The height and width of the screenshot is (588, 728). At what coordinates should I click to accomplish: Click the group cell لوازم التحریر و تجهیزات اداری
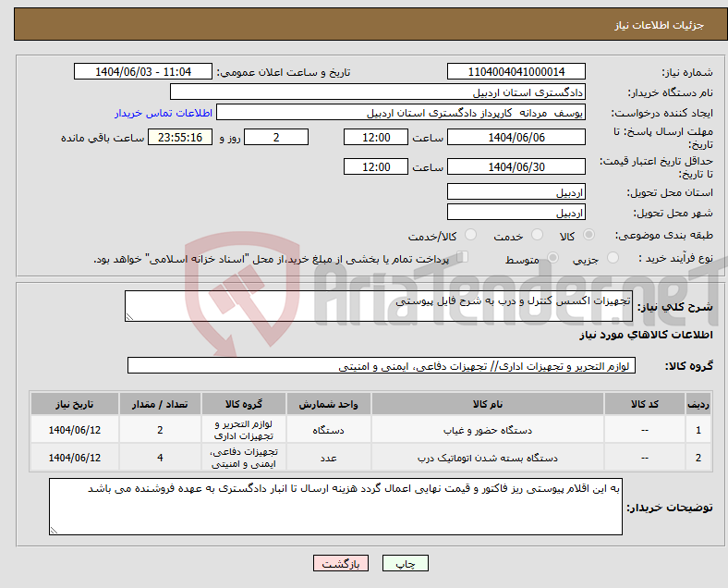(244, 430)
